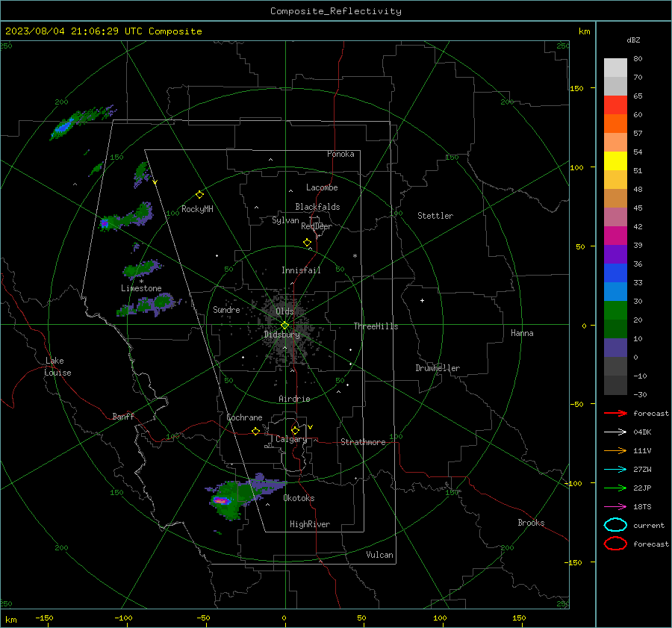
Task: Click the -150 tick on bottom km axis
Action: (x=44, y=618)
